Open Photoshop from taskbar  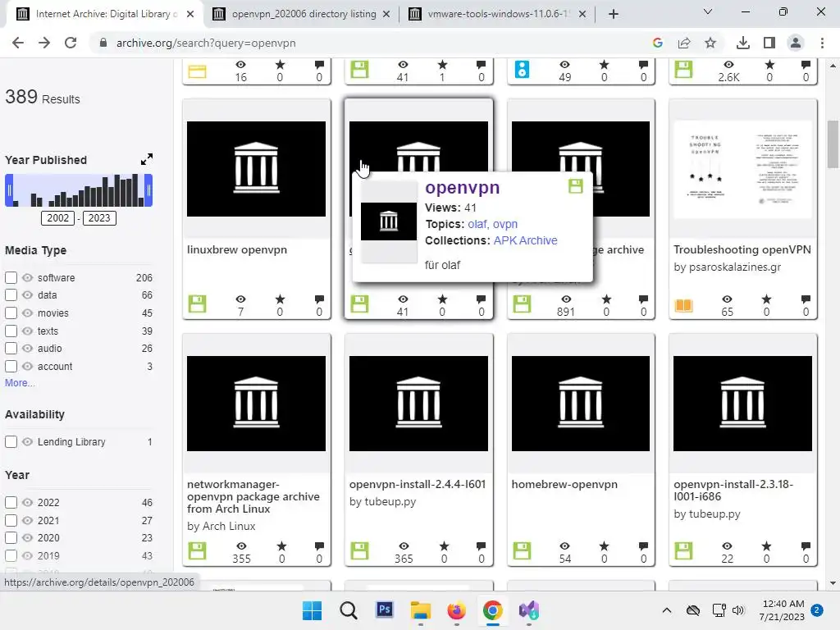(x=384, y=609)
